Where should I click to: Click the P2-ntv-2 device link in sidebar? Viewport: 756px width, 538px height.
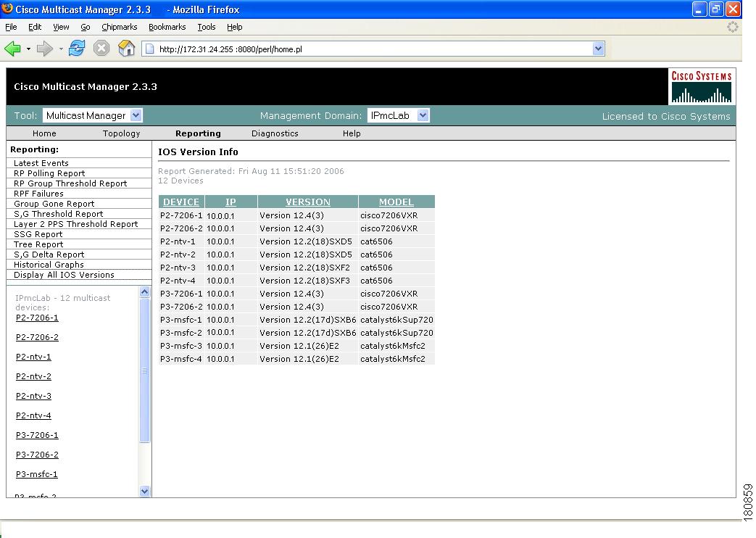pos(33,376)
